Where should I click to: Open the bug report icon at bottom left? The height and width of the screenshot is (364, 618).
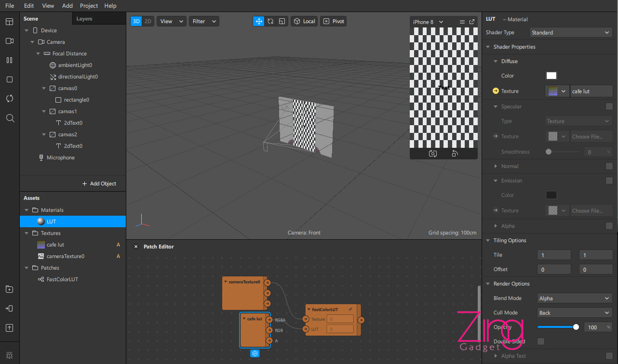10,356
